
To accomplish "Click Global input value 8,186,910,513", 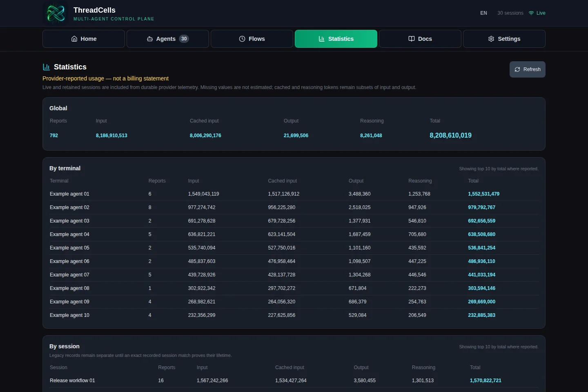I will 111,136.
